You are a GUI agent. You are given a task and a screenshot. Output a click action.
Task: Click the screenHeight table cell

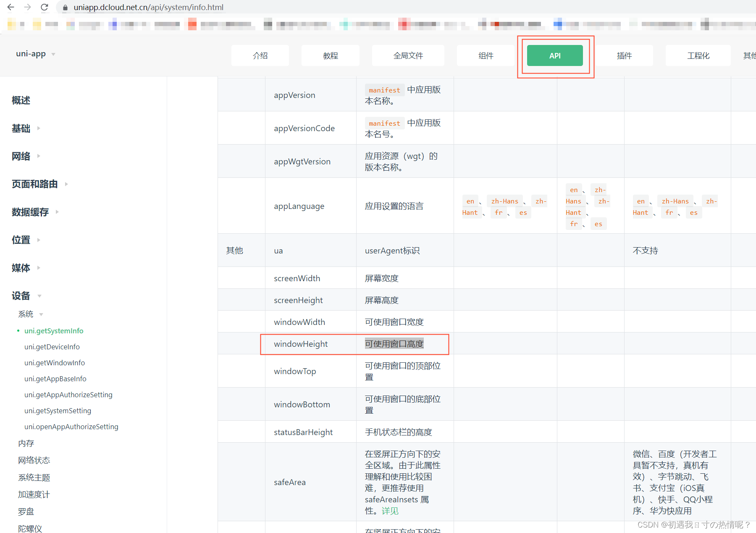pos(311,300)
